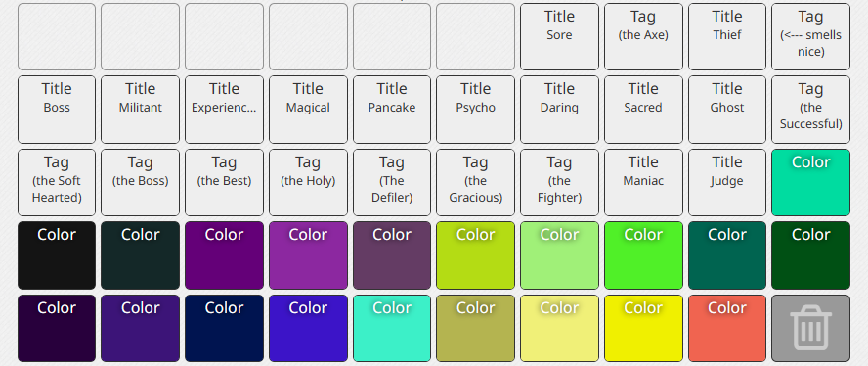Select the Tag (the Soft Hearted) tile

pyautogui.click(x=57, y=182)
